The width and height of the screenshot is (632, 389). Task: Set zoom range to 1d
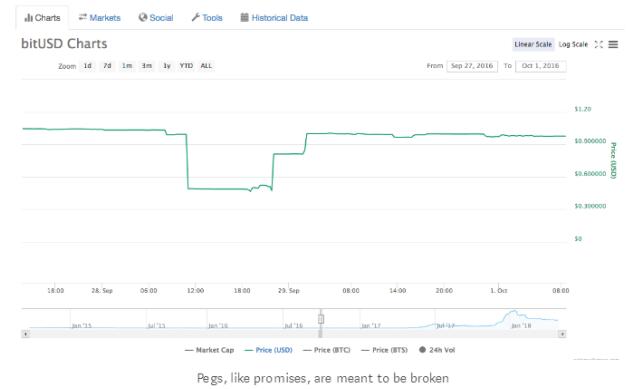click(87, 66)
